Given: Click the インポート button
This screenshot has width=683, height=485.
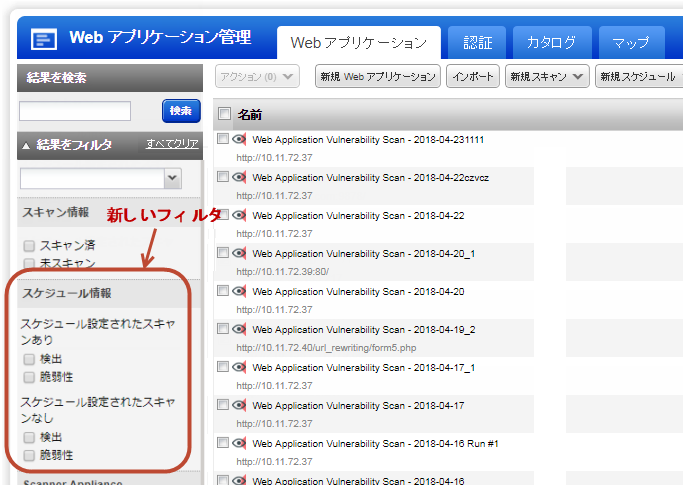Looking at the screenshot, I should click(473, 76).
